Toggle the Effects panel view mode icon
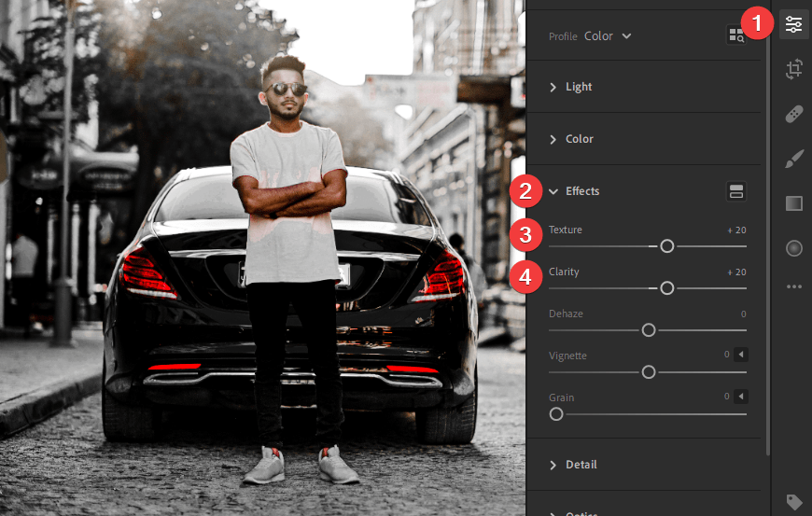This screenshot has height=516, width=812. 736,191
